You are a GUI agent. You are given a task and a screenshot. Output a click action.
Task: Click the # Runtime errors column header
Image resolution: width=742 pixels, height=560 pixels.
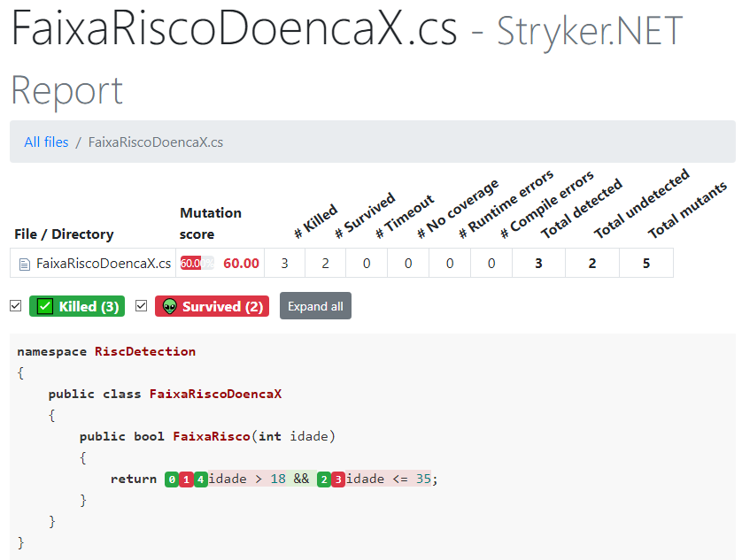[506, 203]
